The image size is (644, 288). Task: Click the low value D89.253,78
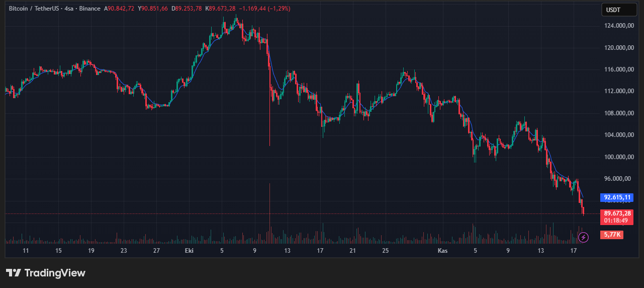click(187, 9)
